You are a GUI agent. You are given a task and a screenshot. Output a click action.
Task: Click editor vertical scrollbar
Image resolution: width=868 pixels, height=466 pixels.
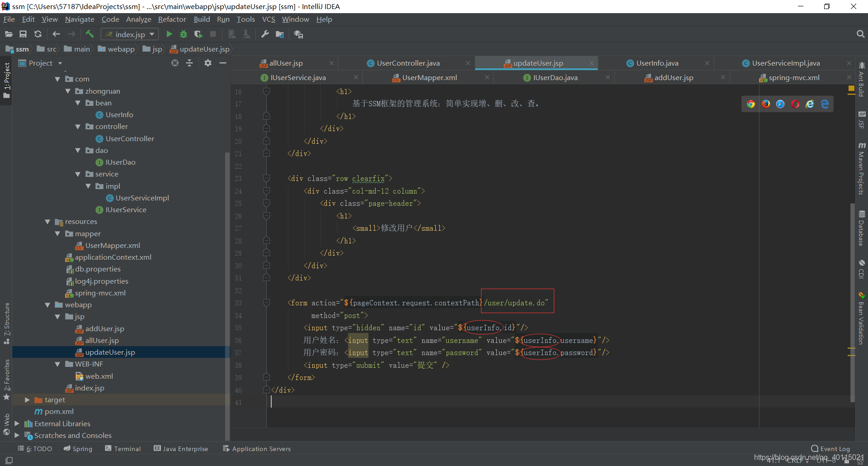pyautogui.click(x=852, y=303)
